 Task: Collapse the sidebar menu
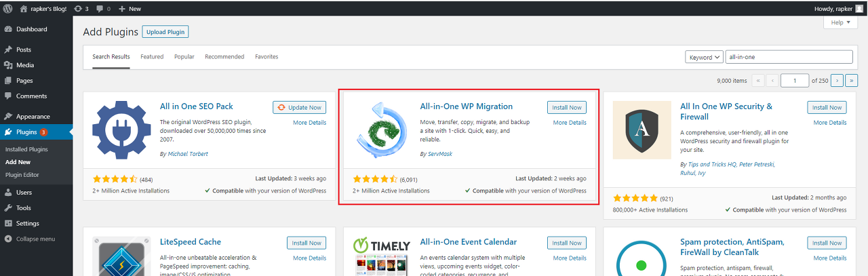tap(36, 239)
